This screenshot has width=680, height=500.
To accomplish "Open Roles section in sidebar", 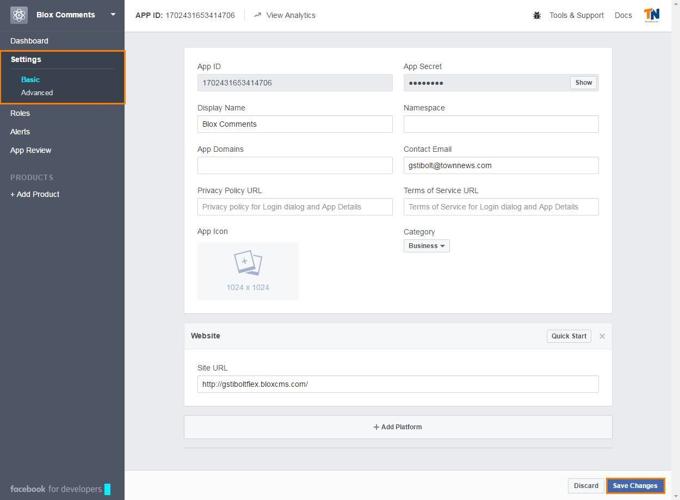I will click(x=20, y=113).
